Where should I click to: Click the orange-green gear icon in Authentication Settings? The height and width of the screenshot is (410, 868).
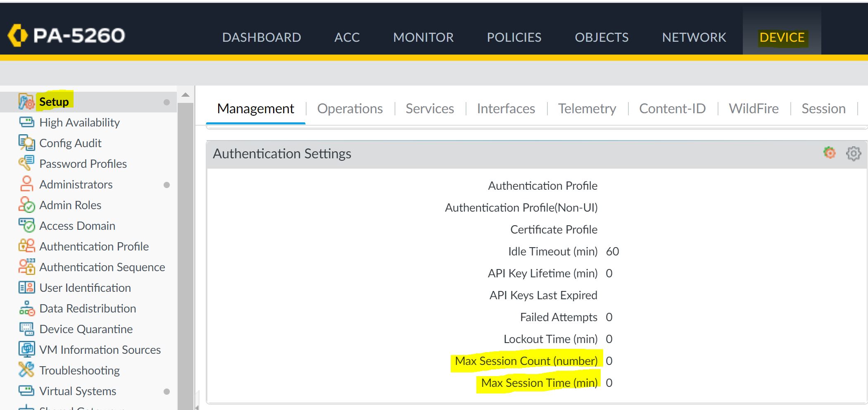click(829, 153)
